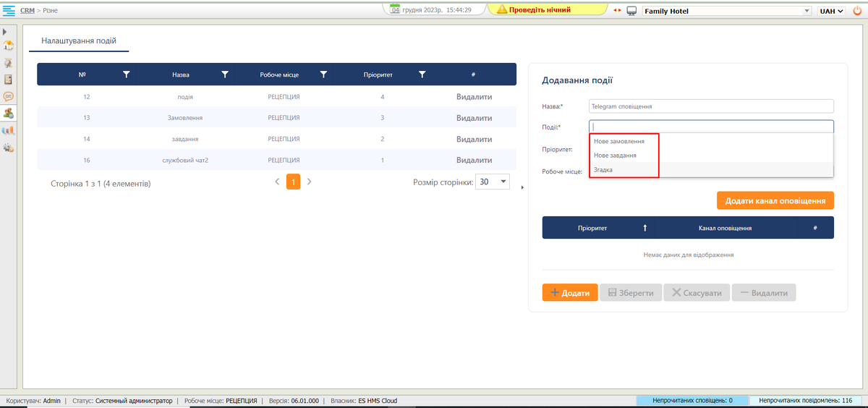This screenshot has width=868, height=408.
Task: Choose Згадка in the dropdown list
Action: tap(603, 170)
